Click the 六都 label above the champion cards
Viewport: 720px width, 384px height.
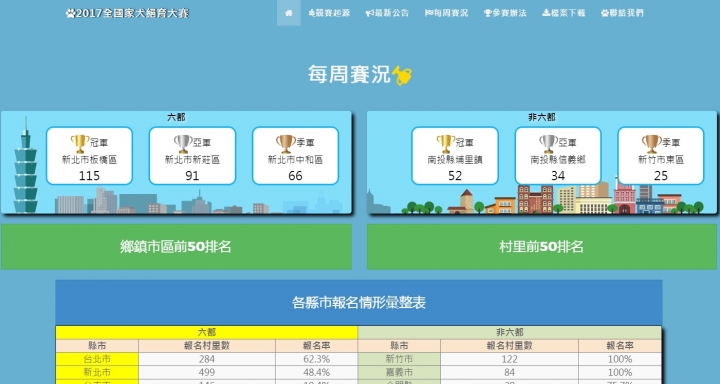pos(176,118)
